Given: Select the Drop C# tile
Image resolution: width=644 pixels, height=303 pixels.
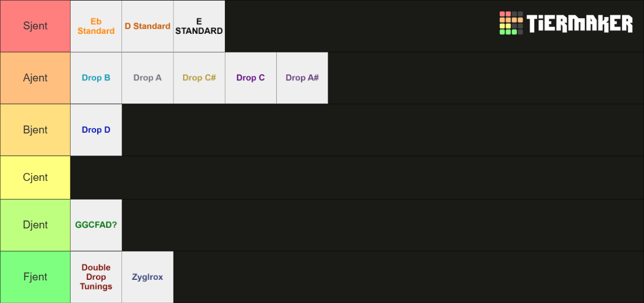Looking at the screenshot, I should 199,78.
